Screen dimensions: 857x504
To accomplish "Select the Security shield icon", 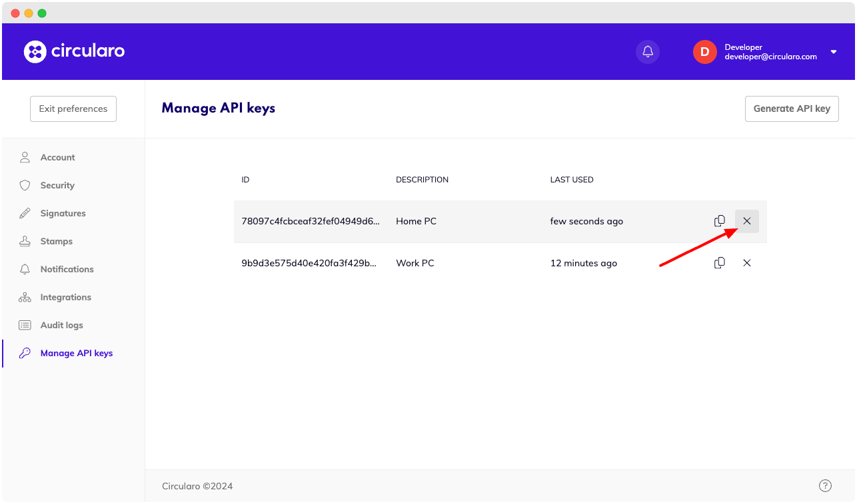I will pos(25,185).
